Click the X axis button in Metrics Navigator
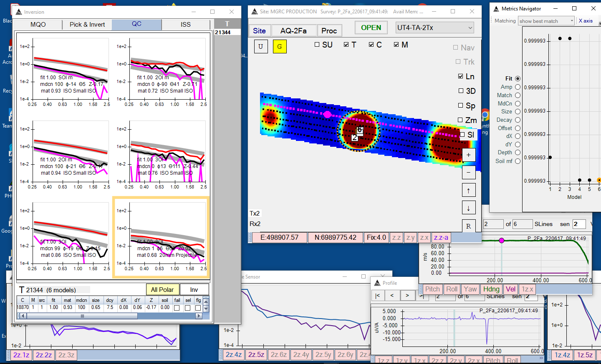This screenshot has height=364, width=601. [586, 20]
